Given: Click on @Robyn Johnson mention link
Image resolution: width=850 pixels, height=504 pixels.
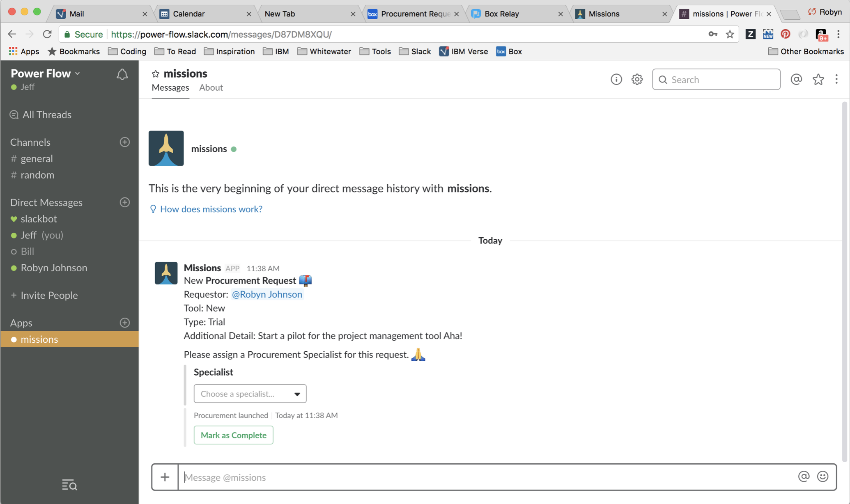Looking at the screenshot, I should pos(266,294).
